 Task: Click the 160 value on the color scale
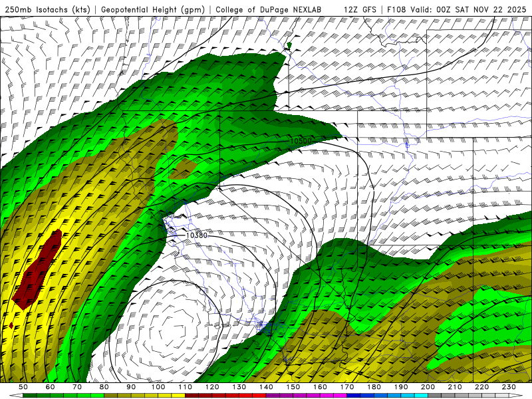[320, 387]
